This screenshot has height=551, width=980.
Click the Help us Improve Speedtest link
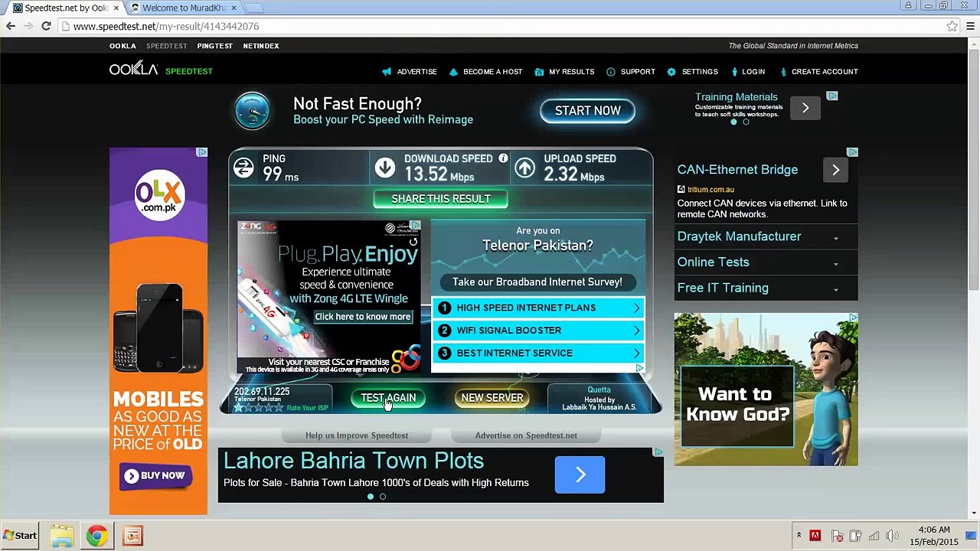357,435
